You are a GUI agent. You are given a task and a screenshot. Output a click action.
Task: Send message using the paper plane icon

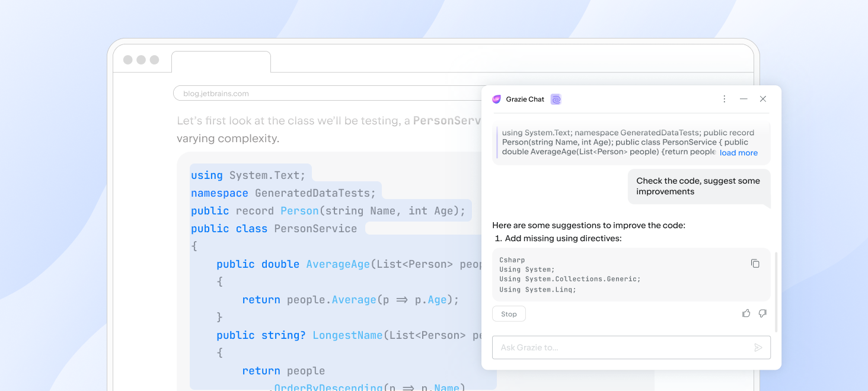[x=758, y=348]
